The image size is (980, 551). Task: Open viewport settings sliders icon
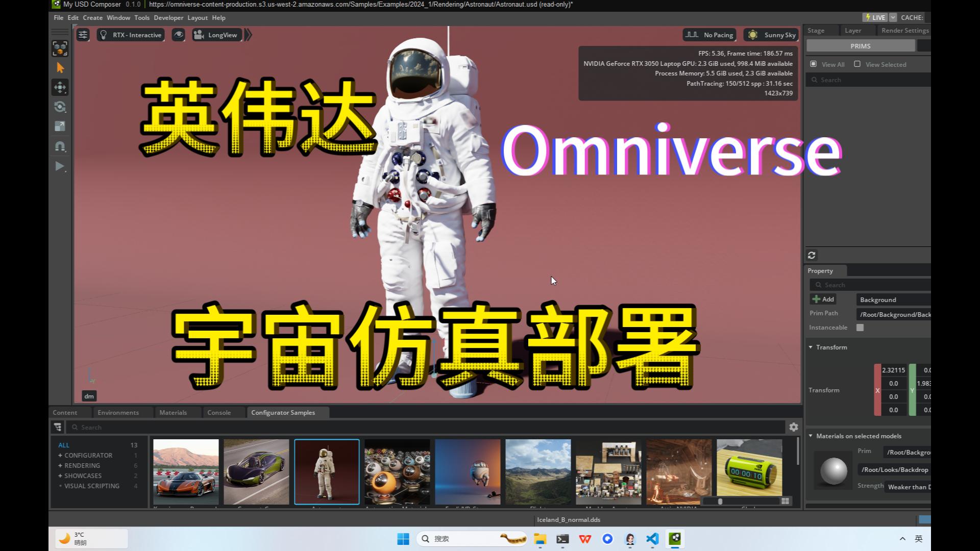(83, 35)
